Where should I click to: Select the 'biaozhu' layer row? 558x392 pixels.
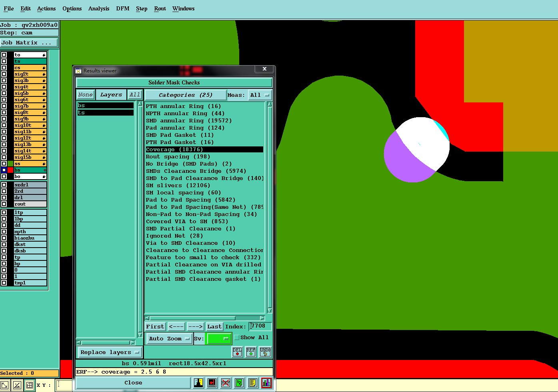pyautogui.click(x=30, y=238)
